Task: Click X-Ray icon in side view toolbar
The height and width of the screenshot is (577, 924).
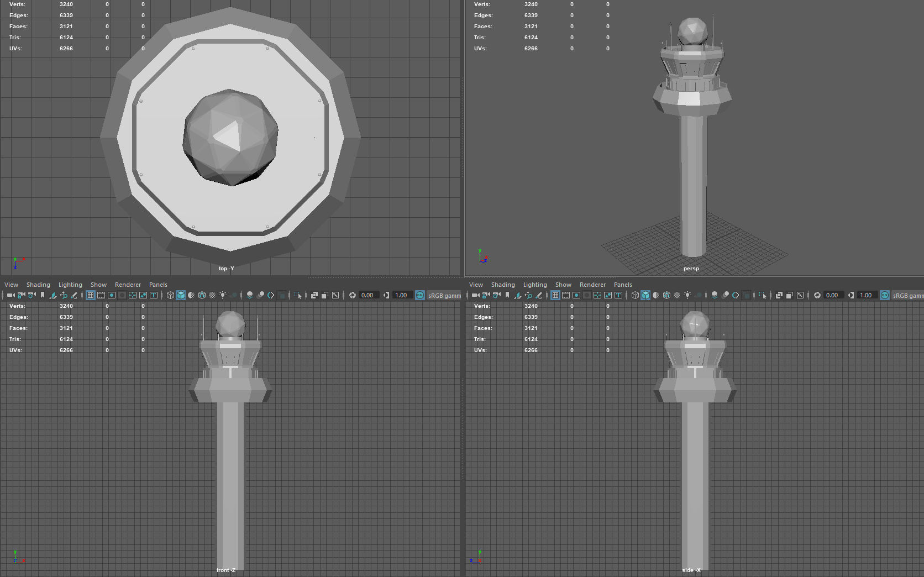Action: (x=779, y=295)
